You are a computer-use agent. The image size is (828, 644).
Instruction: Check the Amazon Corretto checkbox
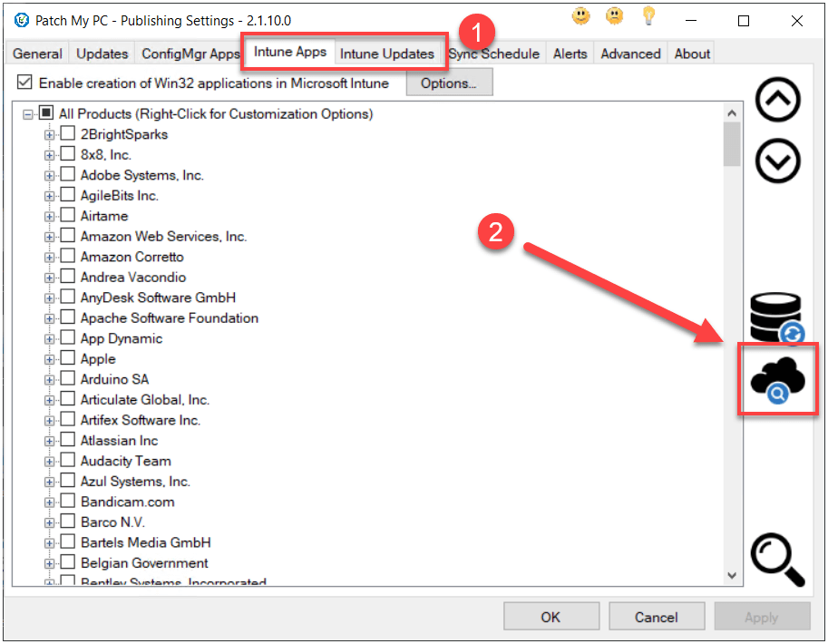click(x=68, y=256)
